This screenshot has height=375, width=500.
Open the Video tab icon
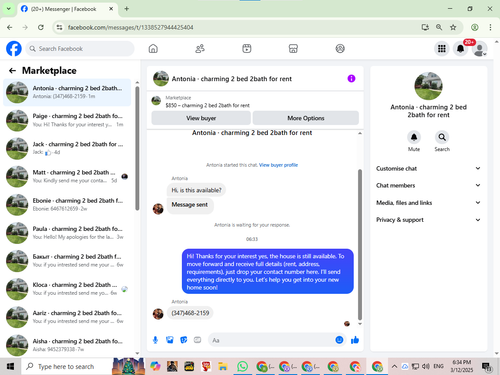[x=247, y=49]
